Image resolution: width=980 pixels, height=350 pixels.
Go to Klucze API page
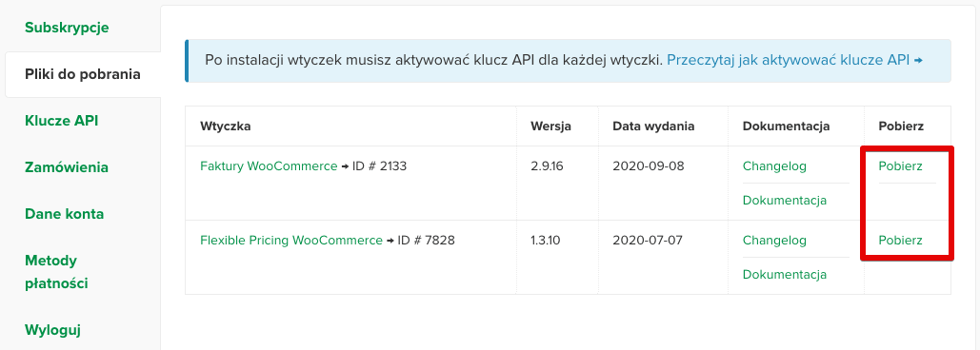61,121
